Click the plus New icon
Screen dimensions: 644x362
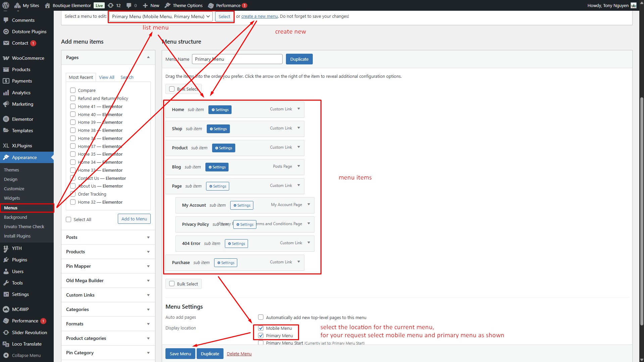point(145,5)
